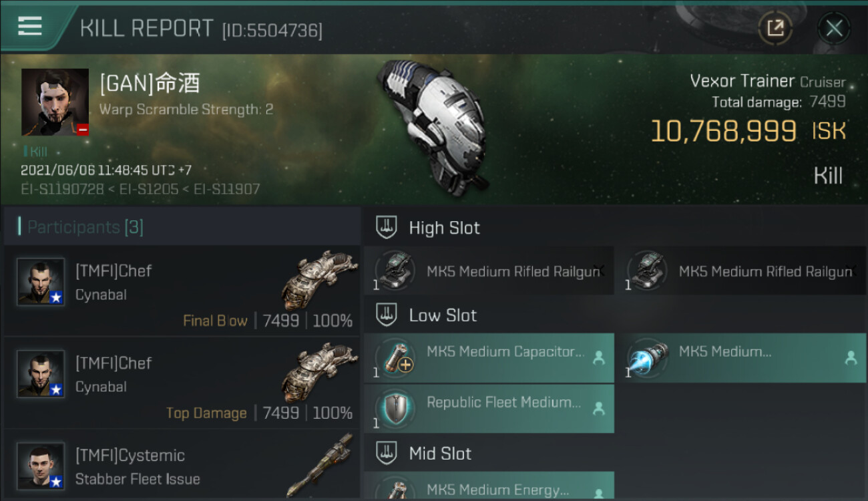Open the hamburger menu
The width and height of the screenshot is (868, 501).
coord(30,26)
